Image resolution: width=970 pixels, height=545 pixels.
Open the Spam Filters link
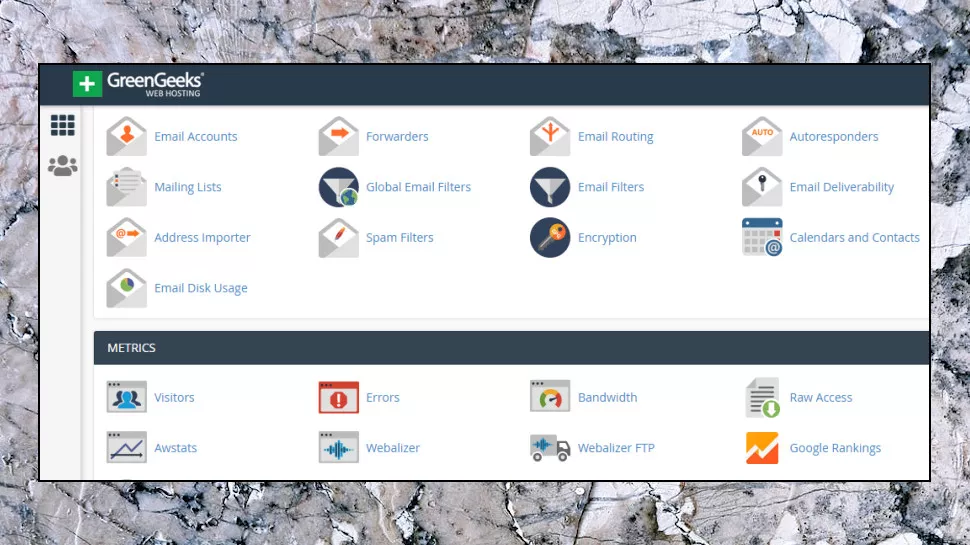pyautogui.click(x=399, y=238)
